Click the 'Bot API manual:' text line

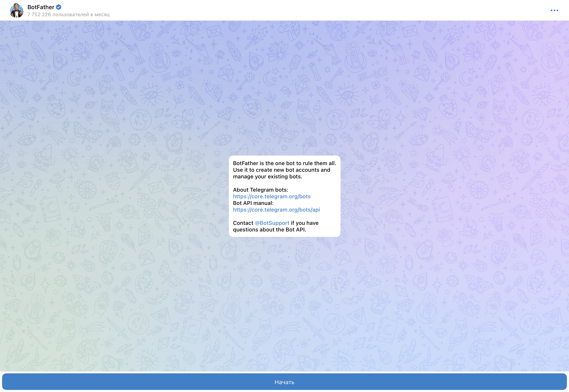pos(253,203)
